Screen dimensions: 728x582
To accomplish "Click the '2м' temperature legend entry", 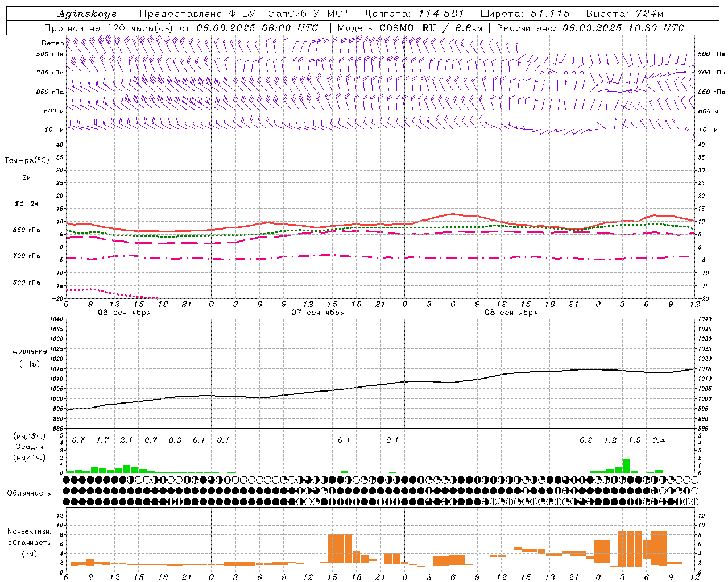I will tap(27, 178).
